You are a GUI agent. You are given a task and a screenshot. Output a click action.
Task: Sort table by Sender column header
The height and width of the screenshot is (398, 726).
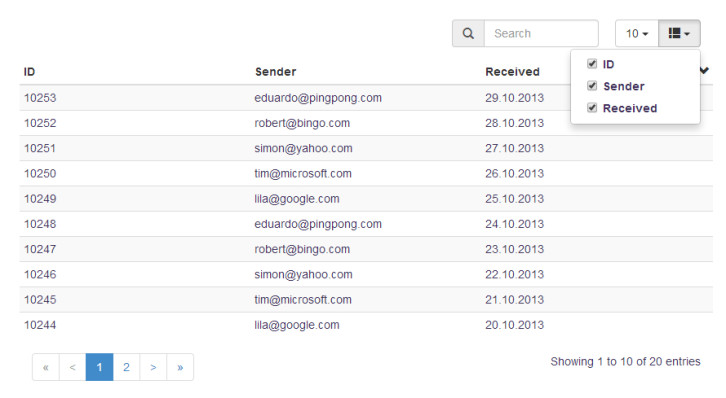coord(275,72)
